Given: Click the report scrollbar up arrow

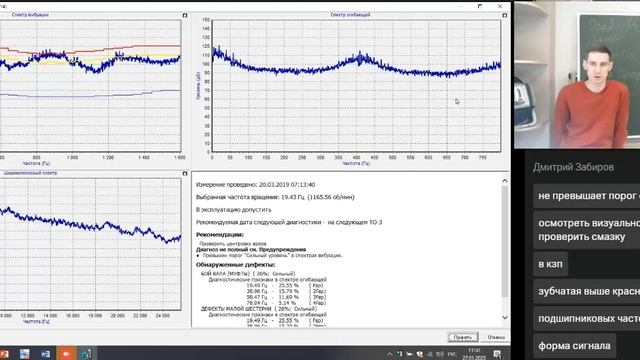Looking at the screenshot, I should [505, 180].
